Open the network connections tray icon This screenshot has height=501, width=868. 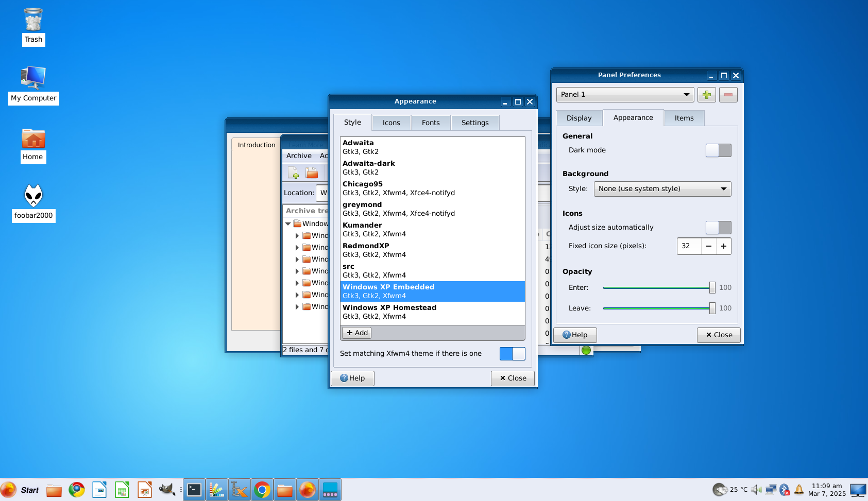tap(771, 490)
